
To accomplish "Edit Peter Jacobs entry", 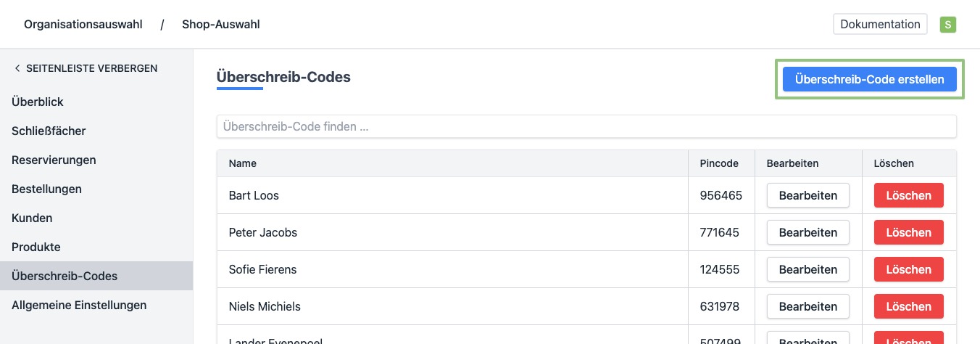I will click(x=807, y=232).
